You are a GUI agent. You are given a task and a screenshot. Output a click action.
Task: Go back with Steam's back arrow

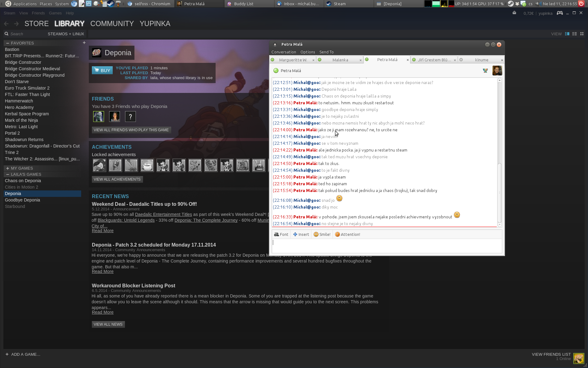[6, 24]
